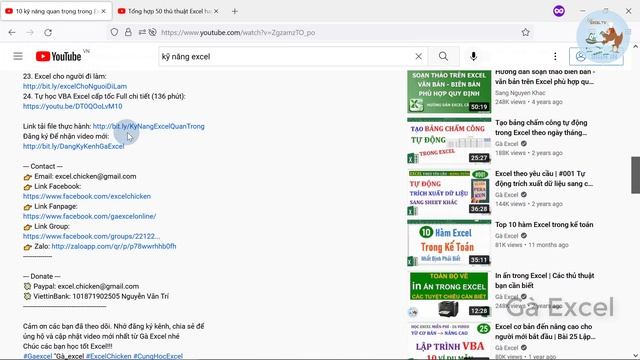Open video title 'In ấn trong Excel | Các thủ thuật'

[544, 280]
